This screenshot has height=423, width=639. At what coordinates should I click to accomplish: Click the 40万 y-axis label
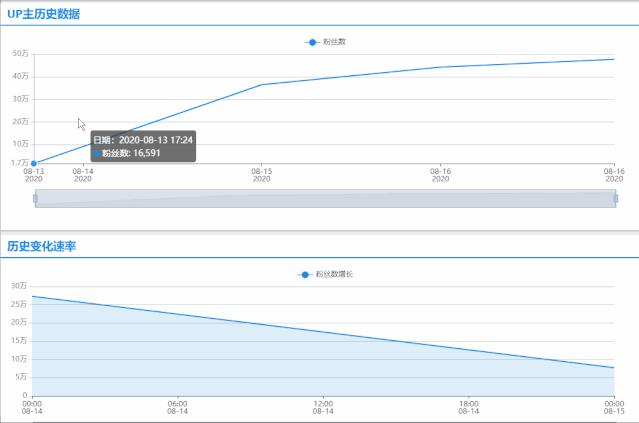[x=20, y=76]
